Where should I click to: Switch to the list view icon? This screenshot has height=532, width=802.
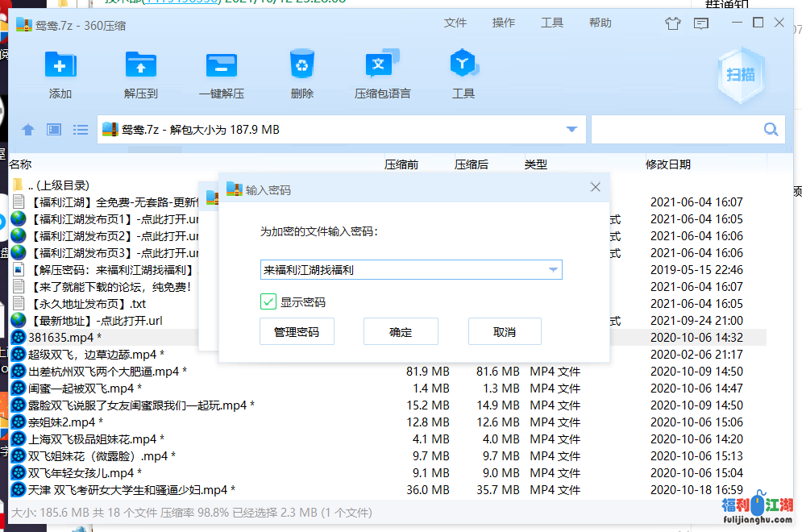[x=81, y=130]
